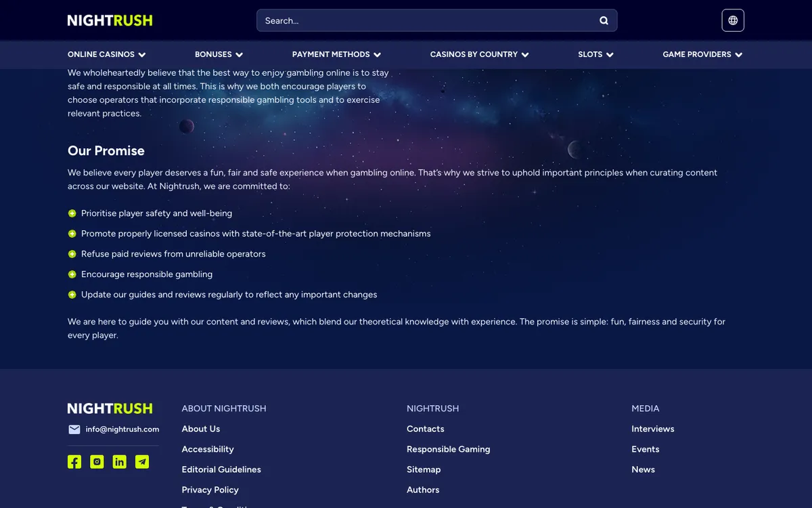The image size is (812, 508).
Task: Open the Events media link
Action: pyautogui.click(x=646, y=449)
